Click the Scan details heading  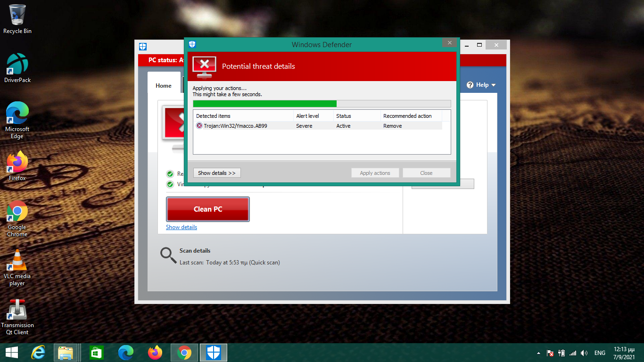tap(195, 251)
